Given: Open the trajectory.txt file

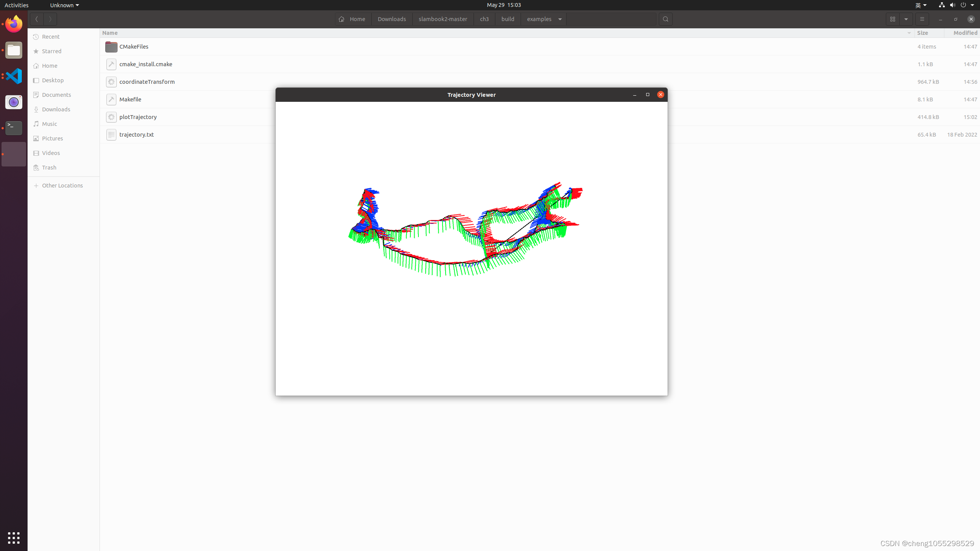Looking at the screenshot, I should coord(136,134).
